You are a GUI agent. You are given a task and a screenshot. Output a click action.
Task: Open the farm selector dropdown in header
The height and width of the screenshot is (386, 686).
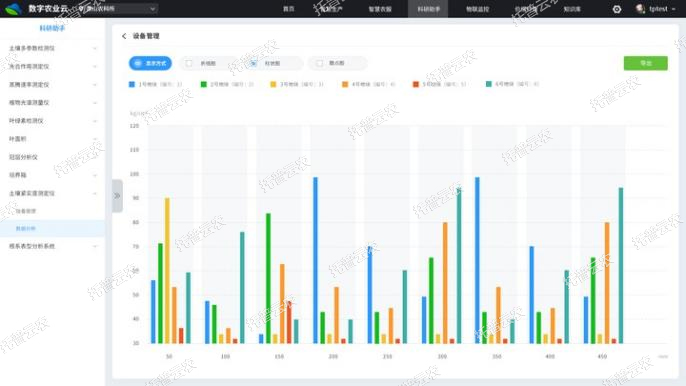click(x=120, y=8)
